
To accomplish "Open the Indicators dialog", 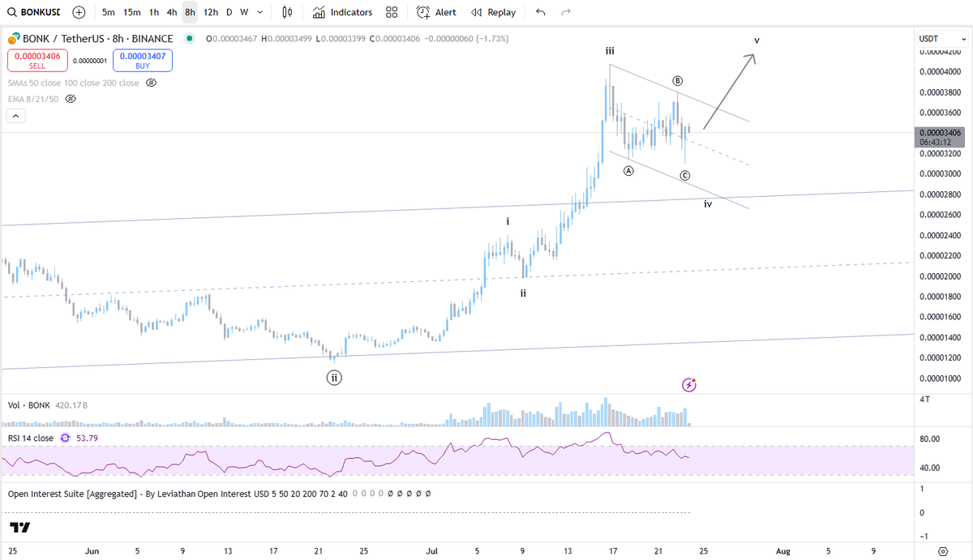I will tap(343, 12).
